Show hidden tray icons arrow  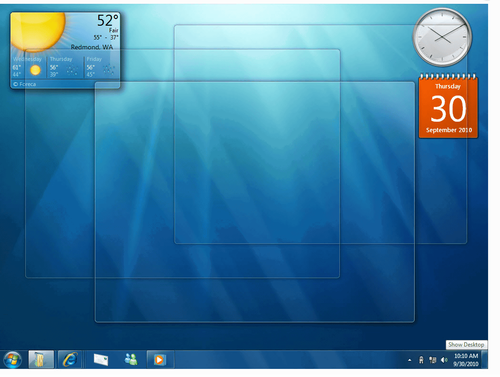(409, 360)
